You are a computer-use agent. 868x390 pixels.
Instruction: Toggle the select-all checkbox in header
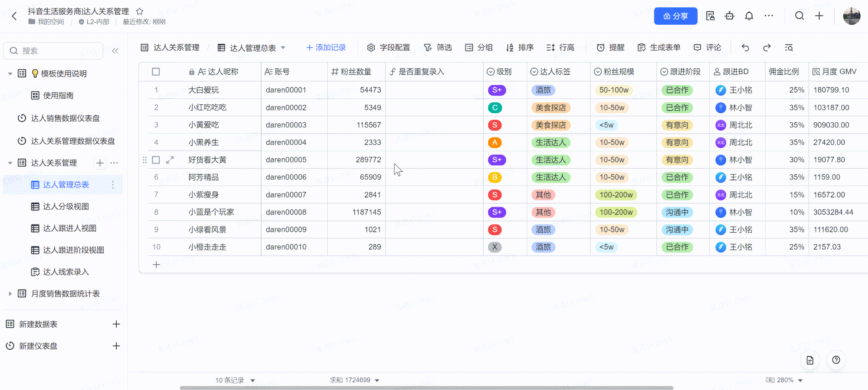click(x=156, y=72)
